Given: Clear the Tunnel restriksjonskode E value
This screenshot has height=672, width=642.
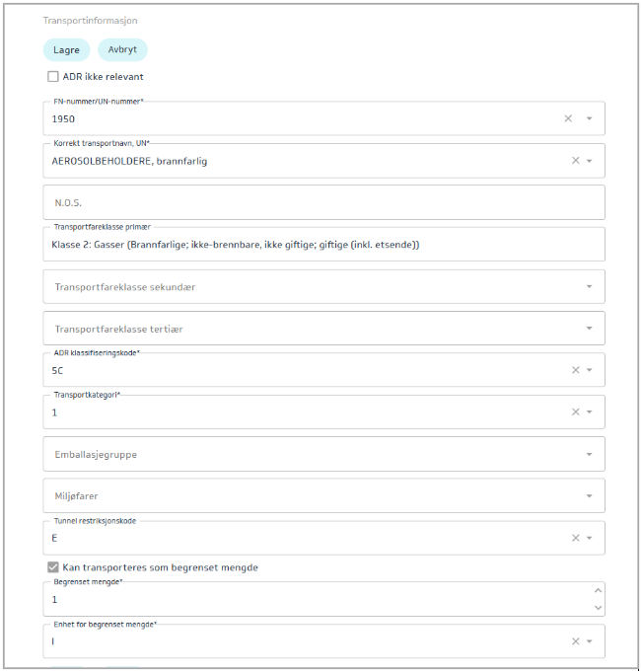Looking at the screenshot, I should 575,538.
